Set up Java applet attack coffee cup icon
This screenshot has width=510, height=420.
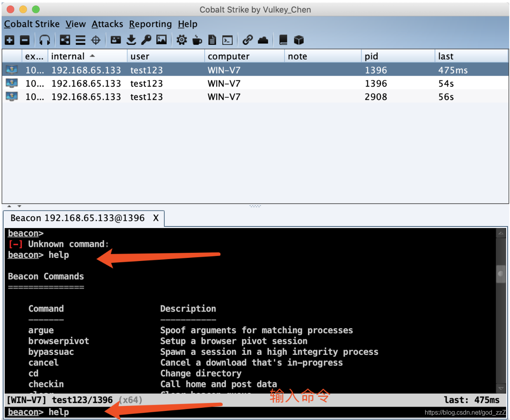point(197,40)
